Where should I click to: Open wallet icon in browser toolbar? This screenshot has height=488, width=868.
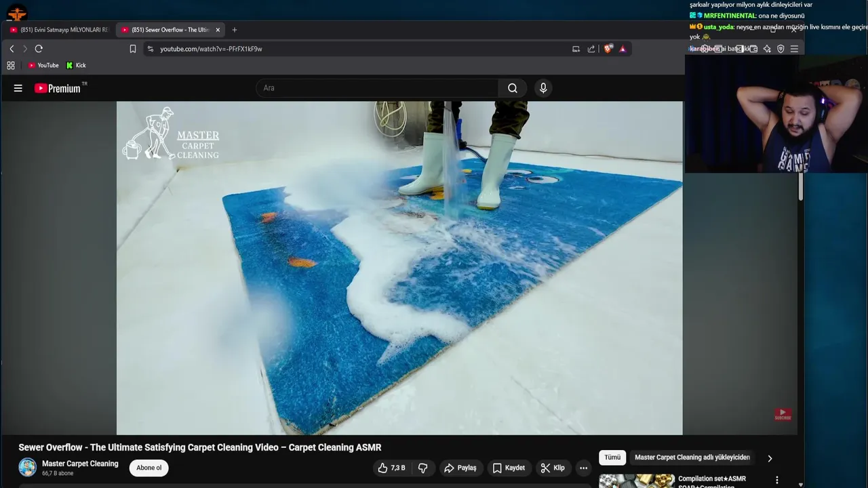[753, 49]
